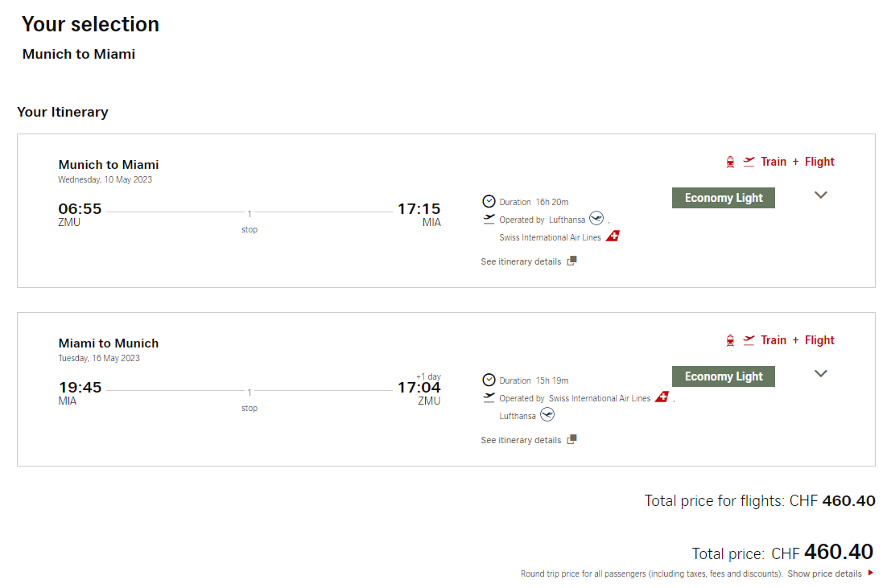Image resolution: width=883 pixels, height=588 pixels.
Task: Click the Swiss logo in the Munich to Miami itinerary
Action: [x=613, y=236]
